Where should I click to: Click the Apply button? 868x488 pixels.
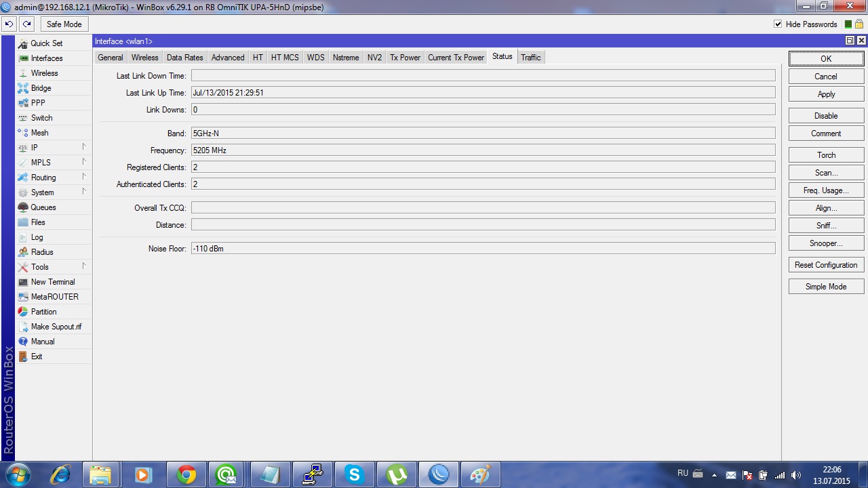826,94
